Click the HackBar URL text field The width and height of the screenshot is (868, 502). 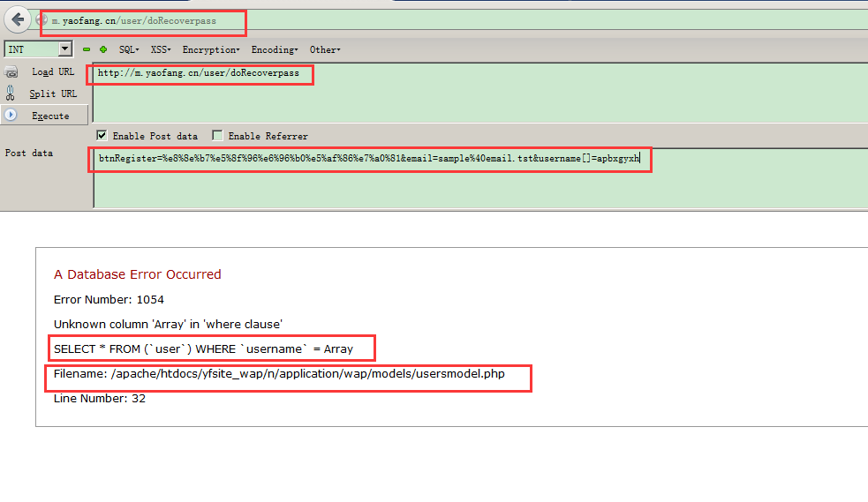click(480, 92)
